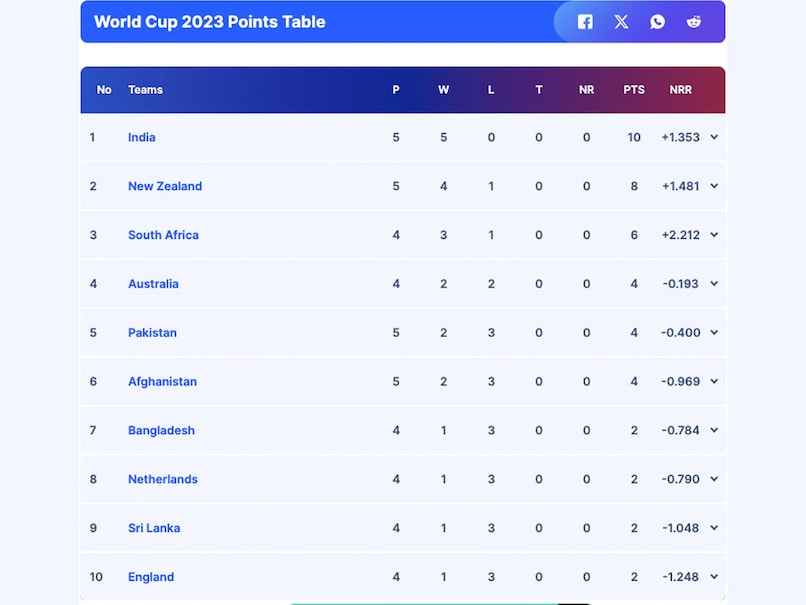Viewport: 806px width, 605px height.
Task: Expand the Pakistan row chevron
Action: pyautogui.click(x=714, y=333)
